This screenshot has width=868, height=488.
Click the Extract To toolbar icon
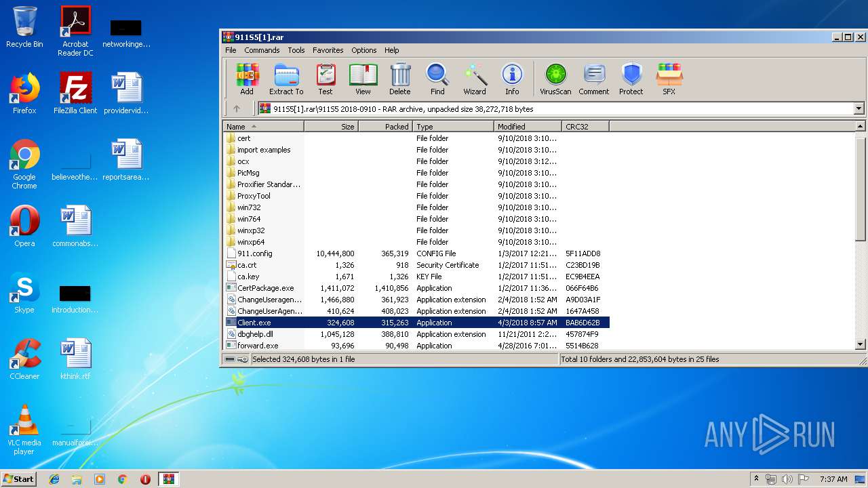click(x=286, y=79)
